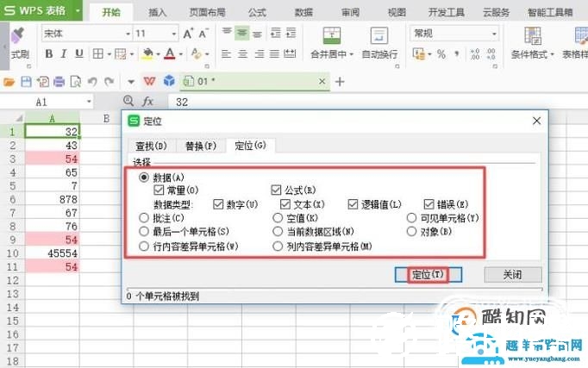Select the 批注(C) radio button
588x368 pixels.
[x=144, y=218]
